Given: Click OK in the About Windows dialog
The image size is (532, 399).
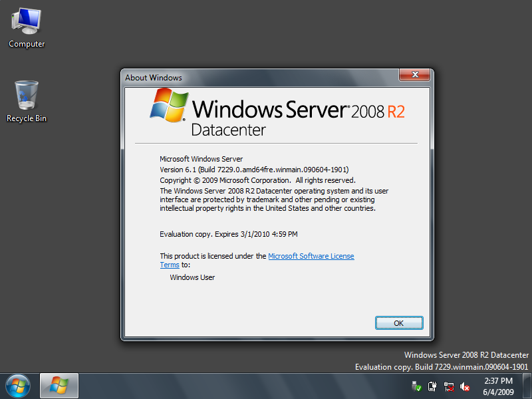Looking at the screenshot, I should (398, 323).
